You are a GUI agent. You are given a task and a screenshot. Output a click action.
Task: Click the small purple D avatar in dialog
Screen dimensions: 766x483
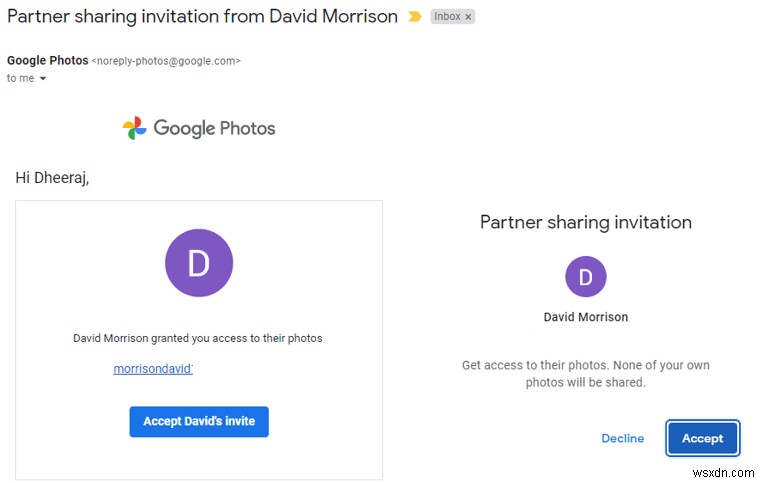pos(586,276)
